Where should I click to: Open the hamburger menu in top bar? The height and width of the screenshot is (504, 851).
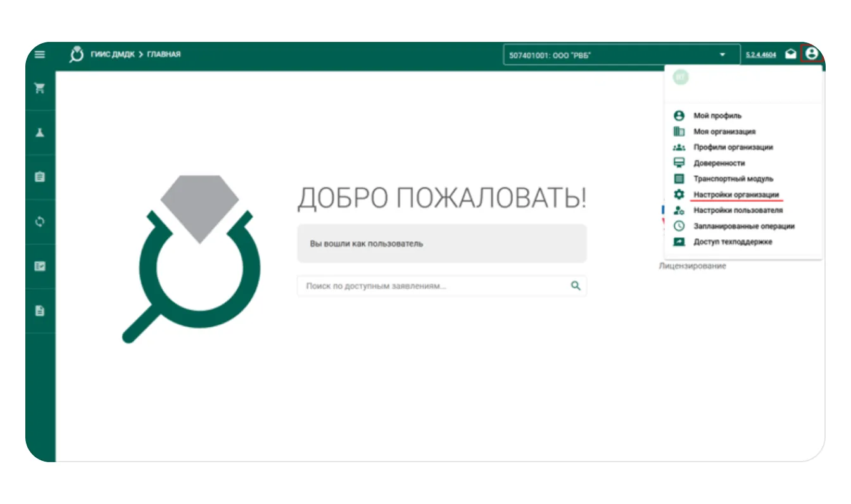click(x=40, y=54)
